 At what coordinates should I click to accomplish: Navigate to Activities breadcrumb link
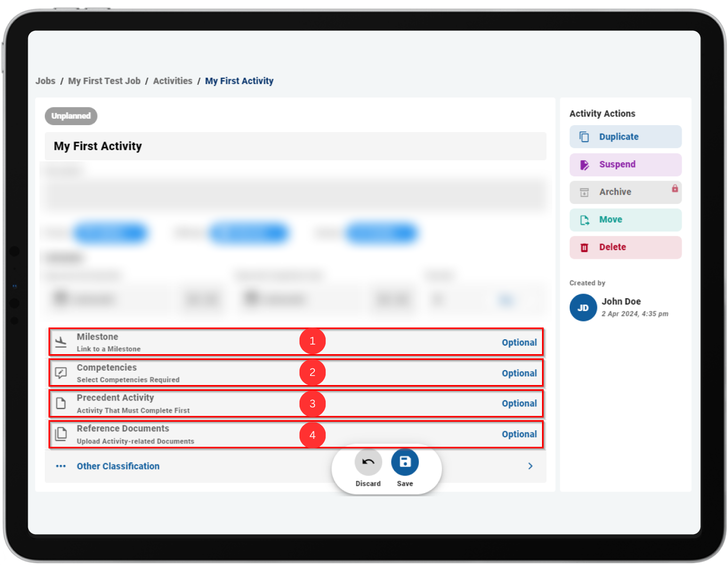pyautogui.click(x=173, y=81)
